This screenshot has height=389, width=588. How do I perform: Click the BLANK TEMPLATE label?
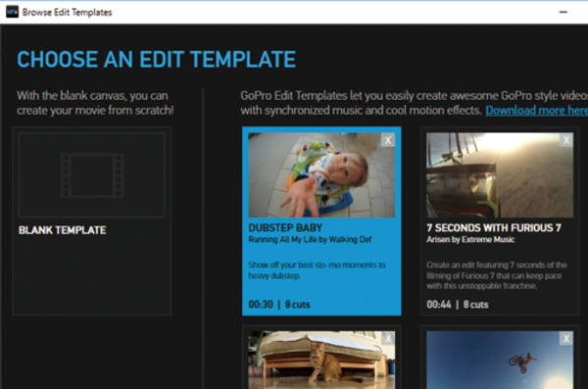pos(63,230)
